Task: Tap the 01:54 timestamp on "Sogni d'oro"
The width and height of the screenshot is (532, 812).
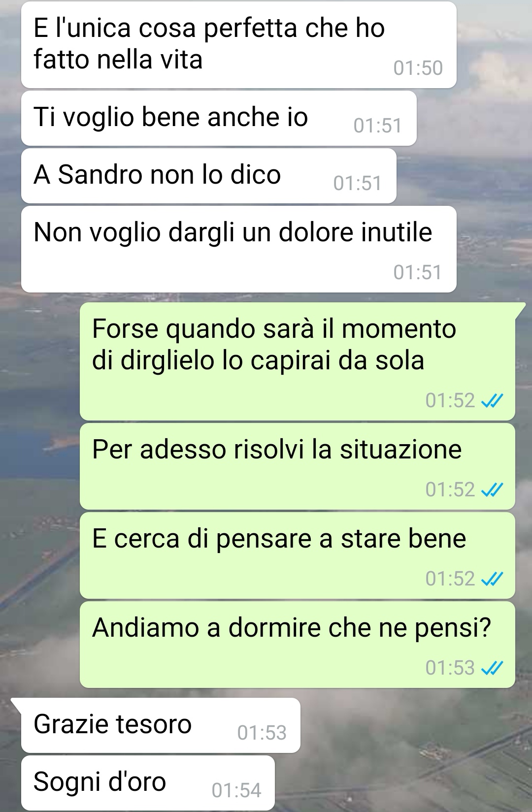Action: click(236, 790)
